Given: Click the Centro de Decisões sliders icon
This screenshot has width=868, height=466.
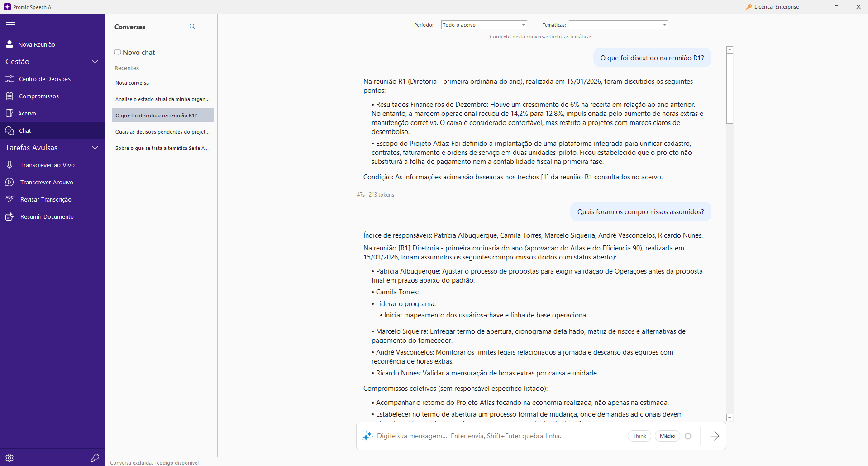Looking at the screenshot, I should click(10, 79).
